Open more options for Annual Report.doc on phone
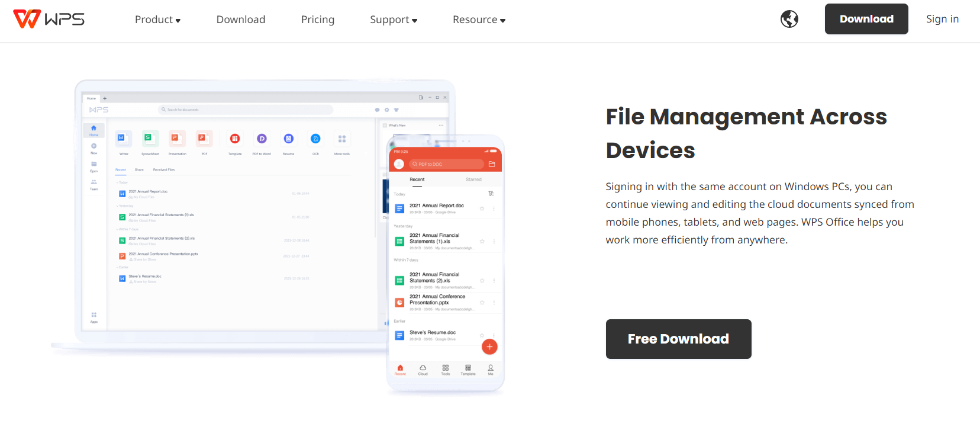Image resolution: width=980 pixels, height=430 pixels. coord(494,208)
